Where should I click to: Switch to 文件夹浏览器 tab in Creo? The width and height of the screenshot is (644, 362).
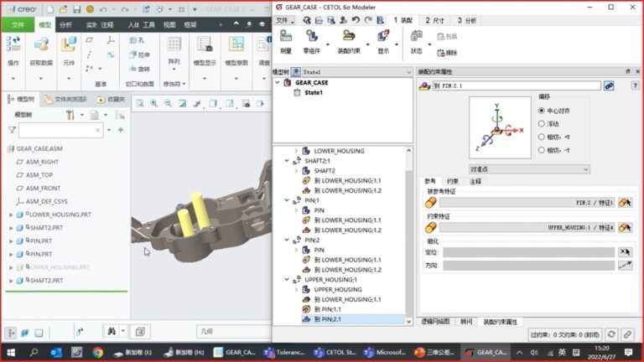point(65,99)
